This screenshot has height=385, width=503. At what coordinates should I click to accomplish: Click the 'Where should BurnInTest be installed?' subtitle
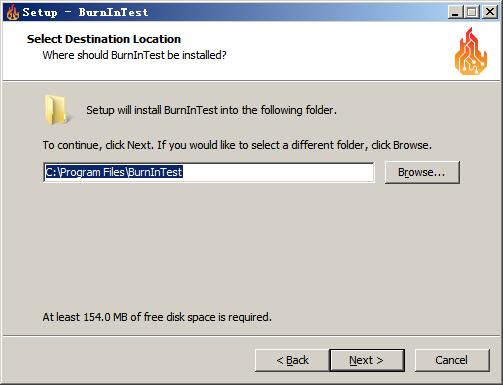click(x=134, y=55)
